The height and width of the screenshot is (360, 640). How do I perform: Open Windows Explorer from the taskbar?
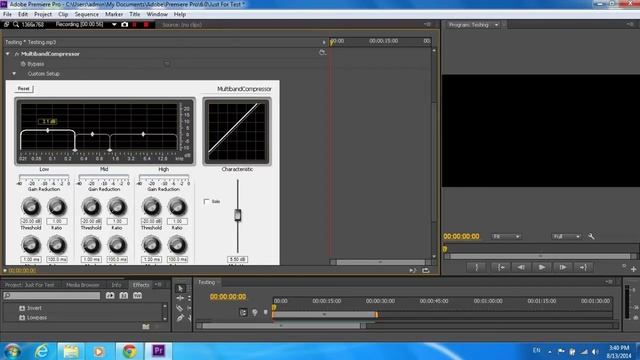pyautogui.click(x=71, y=351)
